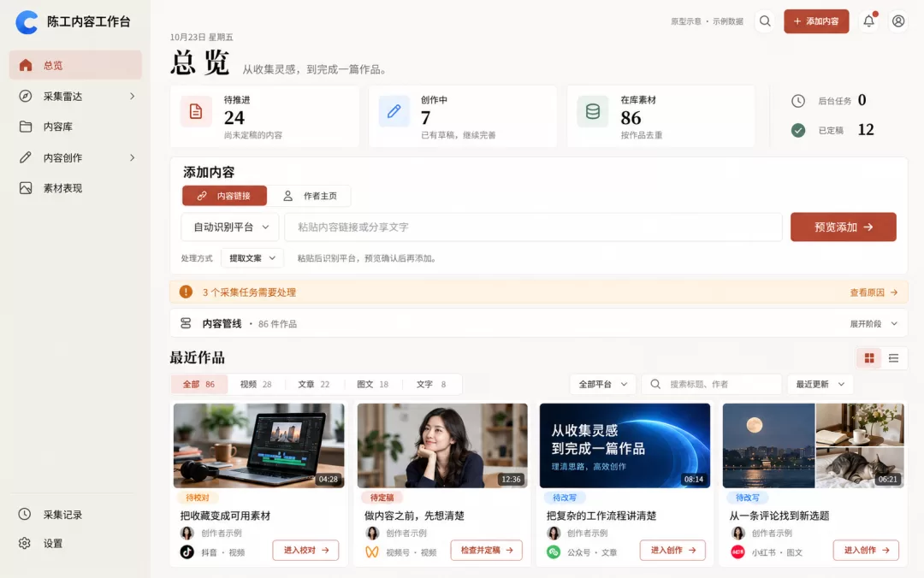Click the blue C app logo

pyautogui.click(x=27, y=22)
